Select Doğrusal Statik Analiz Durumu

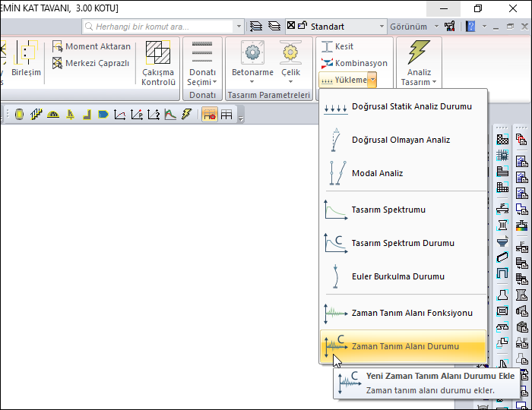(411, 107)
